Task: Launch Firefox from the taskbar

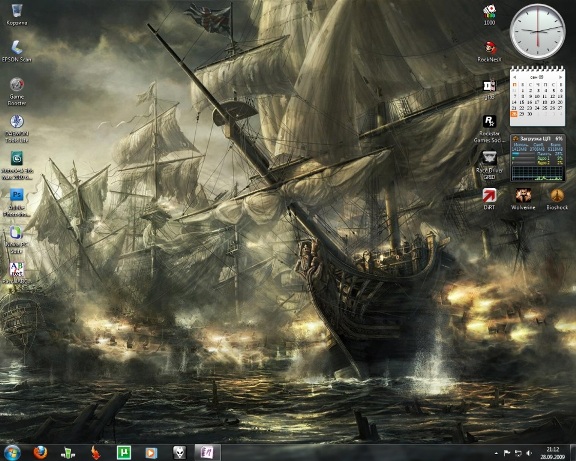Action: 40,453
